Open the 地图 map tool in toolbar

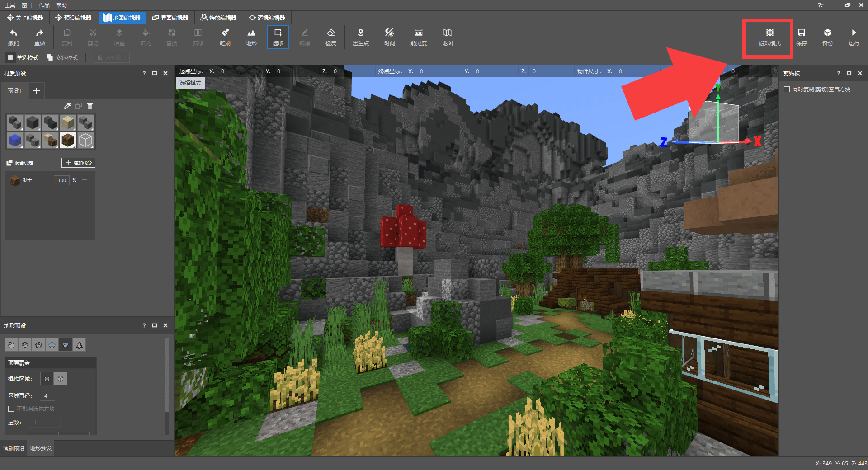pos(448,37)
